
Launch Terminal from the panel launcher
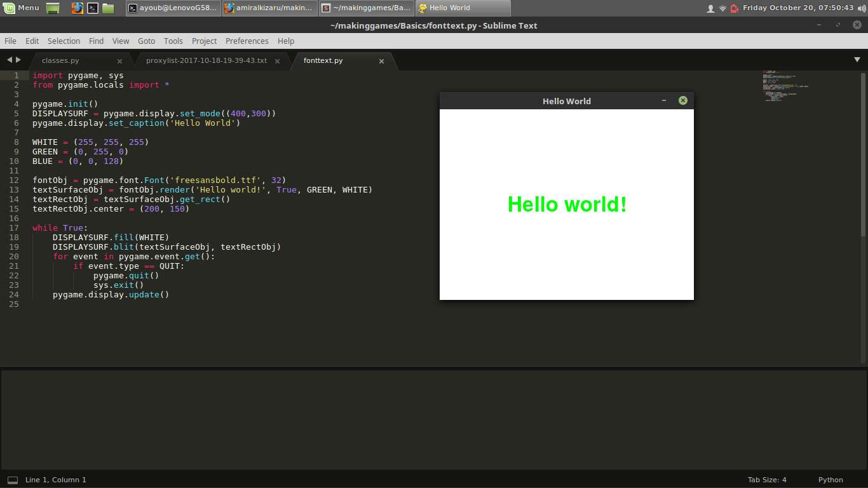(92, 8)
